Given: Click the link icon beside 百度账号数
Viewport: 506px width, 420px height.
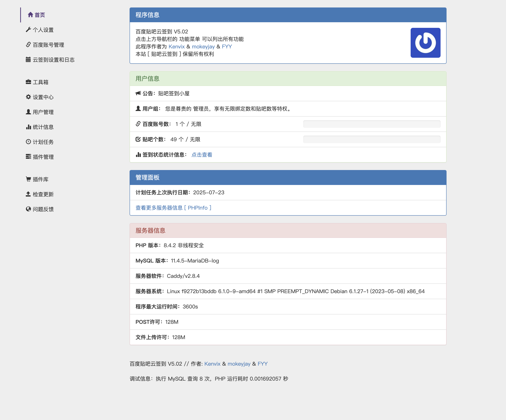Looking at the screenshot, I should pyautogui.click(x=138, y=124).
